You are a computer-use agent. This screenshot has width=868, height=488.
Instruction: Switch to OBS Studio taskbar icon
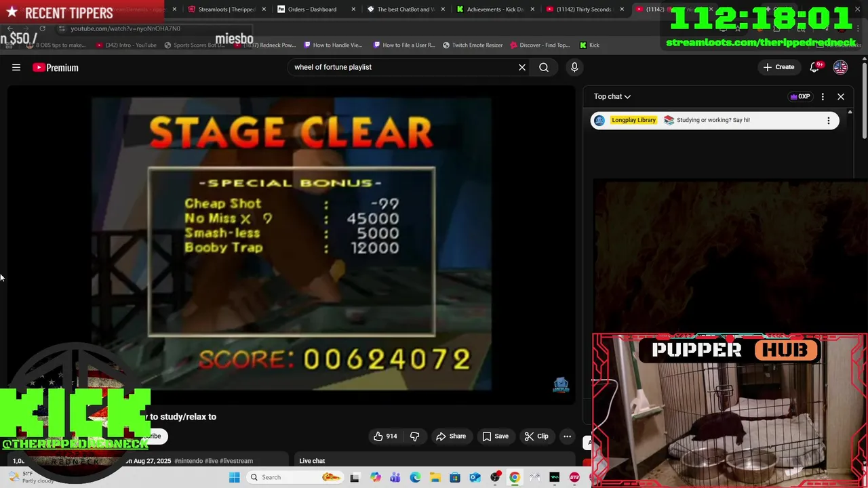[x=495, y=477]
